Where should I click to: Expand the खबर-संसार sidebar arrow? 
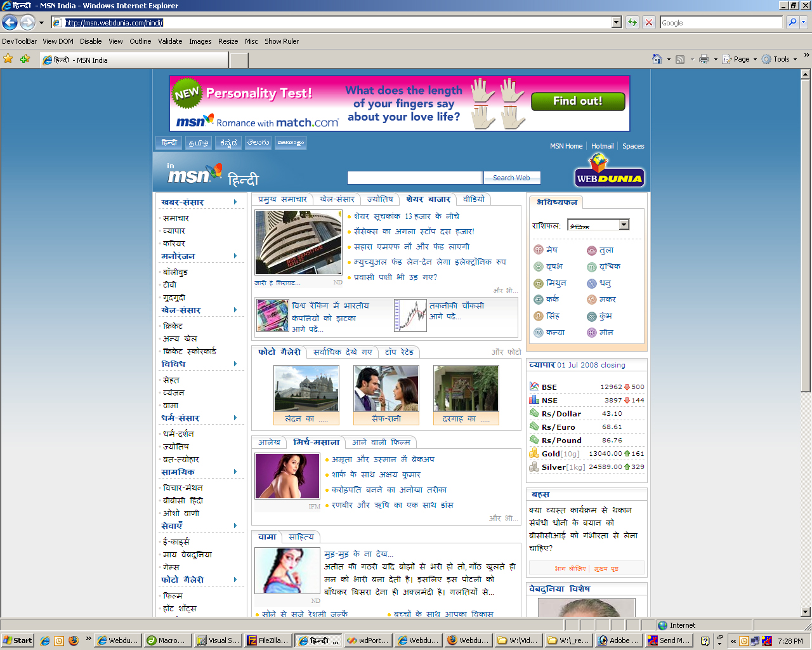235,202
